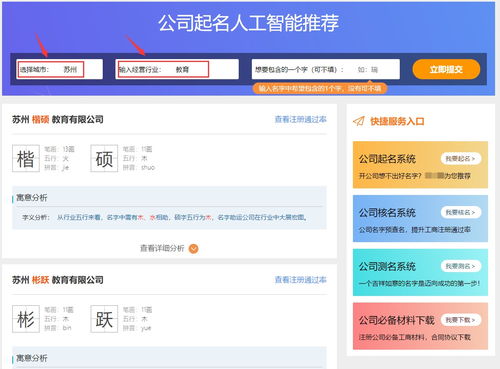Screen dimensions: 500x369
Task: Submit with the 立即提交 button
Action: (446, 69)
